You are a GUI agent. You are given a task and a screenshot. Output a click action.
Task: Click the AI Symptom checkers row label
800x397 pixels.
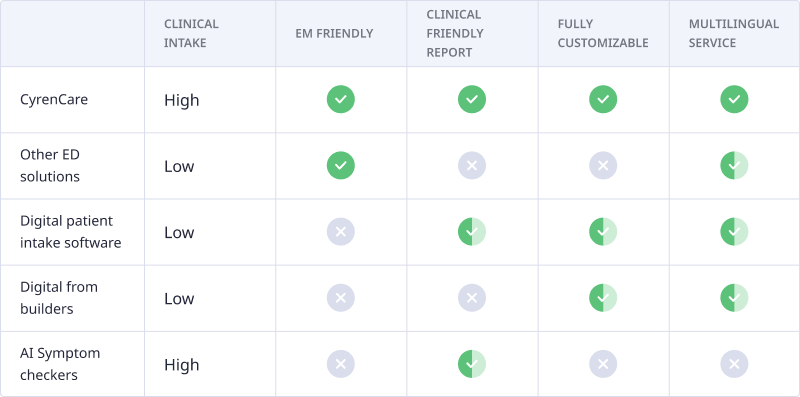point(60,364)
